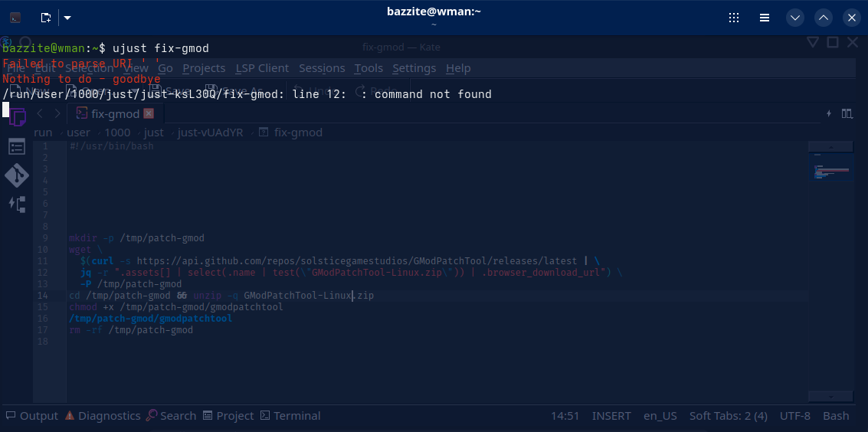Click the '#!/usr/bin/bash' shebang line
868x432 pixels.
111,146
